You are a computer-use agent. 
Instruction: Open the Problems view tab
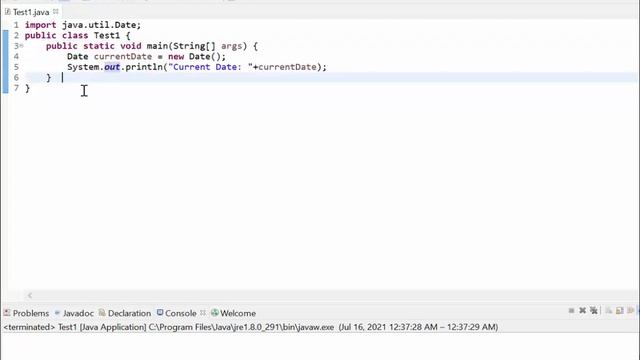[27, 313]
